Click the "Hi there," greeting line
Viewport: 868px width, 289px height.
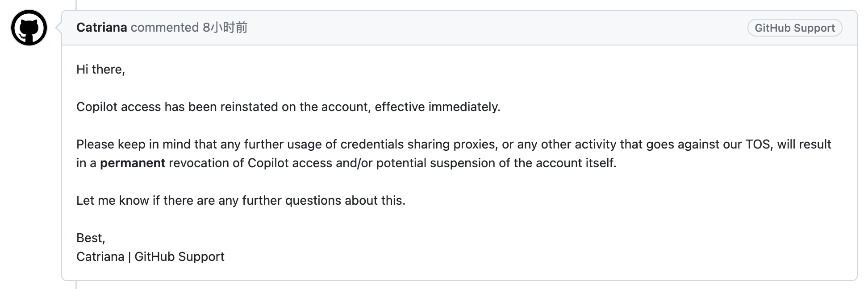(101, 70)
